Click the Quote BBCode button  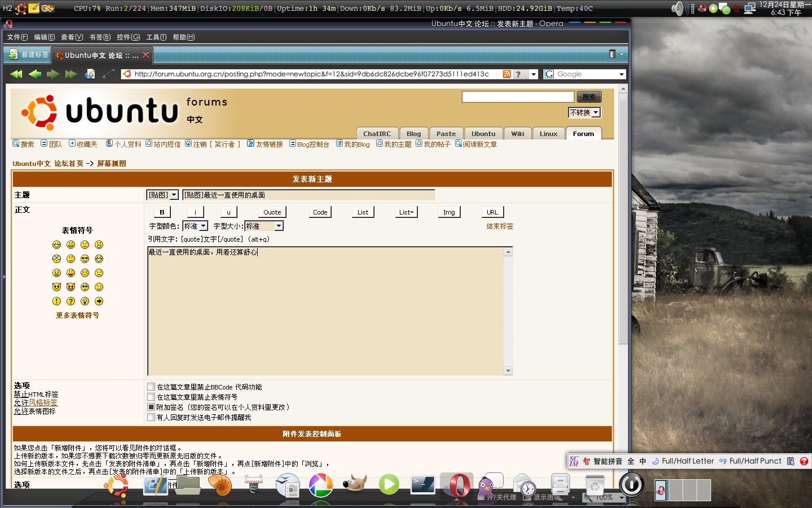tap(272, 212)
